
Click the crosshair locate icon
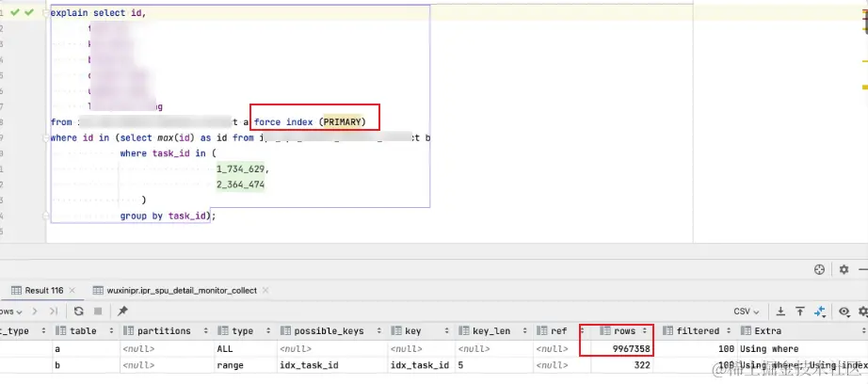pyautogui.click(x=820, y=269)
